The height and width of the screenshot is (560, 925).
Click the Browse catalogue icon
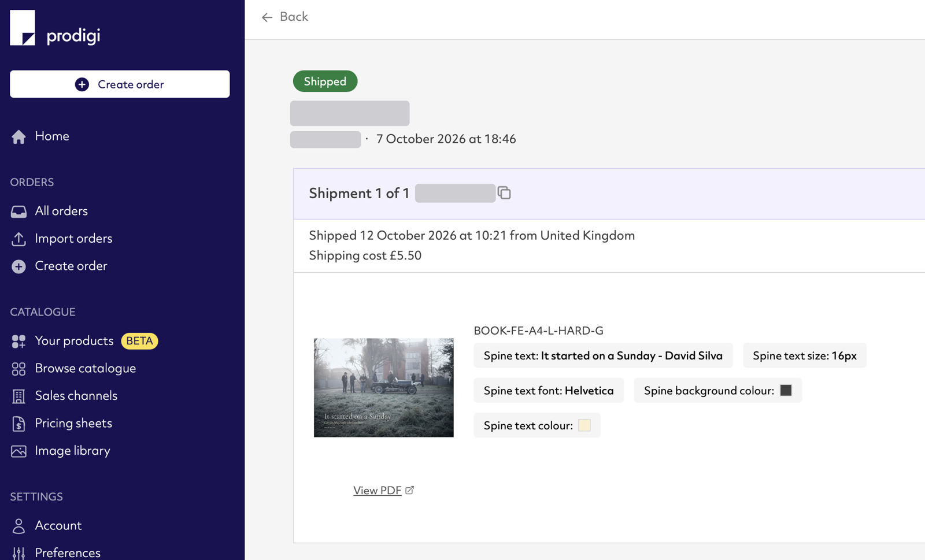coord(18,369)
